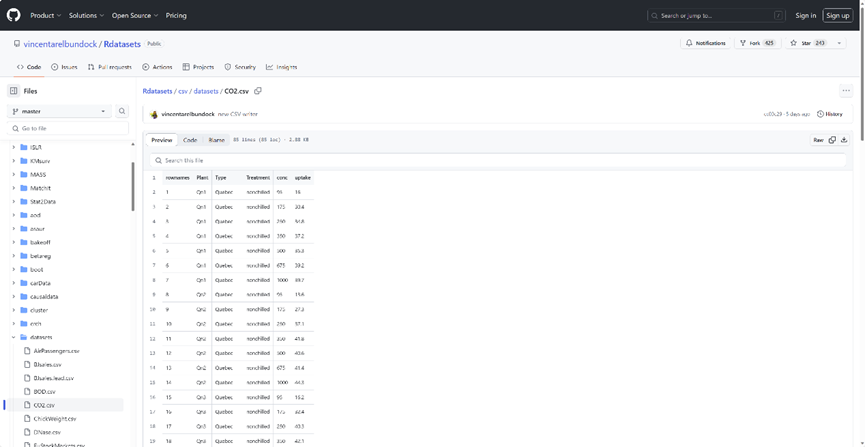Open BJsales.csv in file tree
Image resolution: width=865 pixels, height=447 pixels.
point(47,364)
